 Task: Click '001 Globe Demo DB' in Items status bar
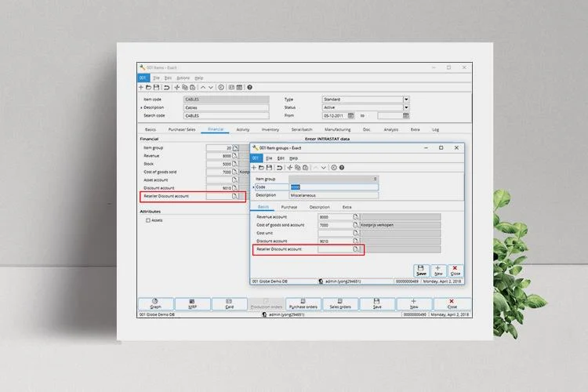pyautogui.click(x=157, y=314)
